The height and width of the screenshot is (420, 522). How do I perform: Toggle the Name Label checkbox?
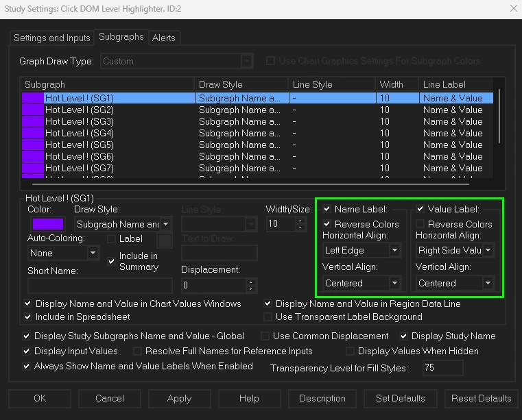click(x=327, y=209)
